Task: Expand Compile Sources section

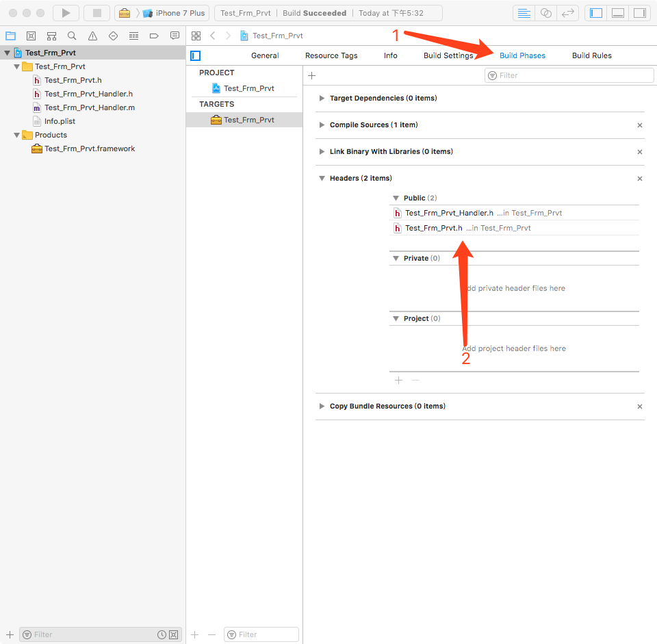Action: pos(322,125)
